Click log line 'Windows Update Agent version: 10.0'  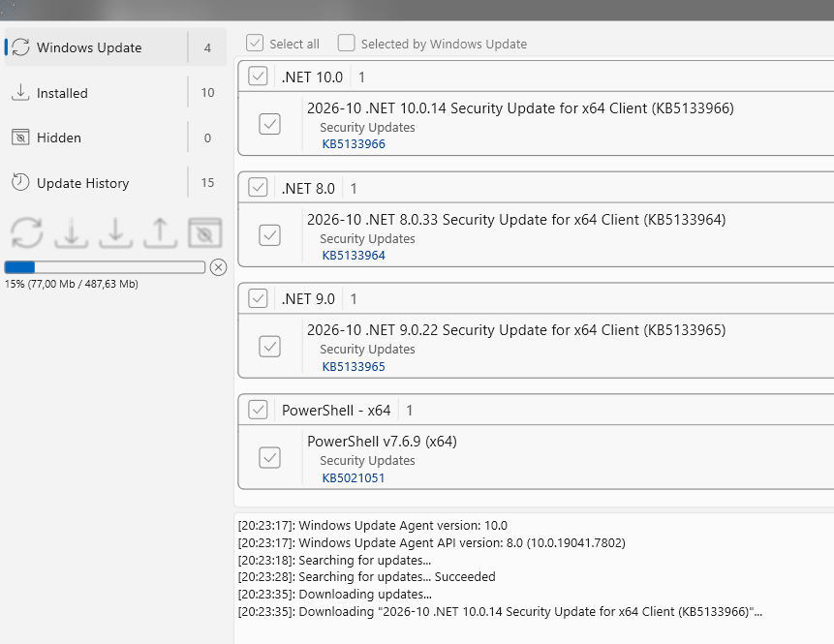click(x=373, y=526)
